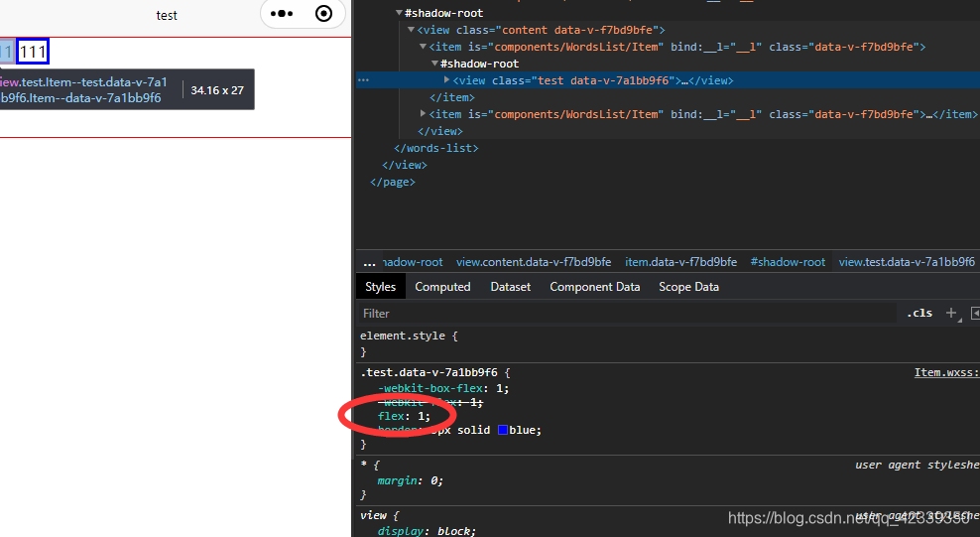Click the mini program capsule close target icon
The width and height of the screenshot is (980, 537).
(x=323, y=14)
